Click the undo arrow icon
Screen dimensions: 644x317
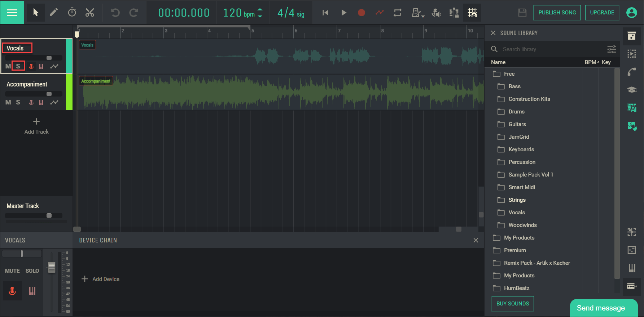click(115, 13)
